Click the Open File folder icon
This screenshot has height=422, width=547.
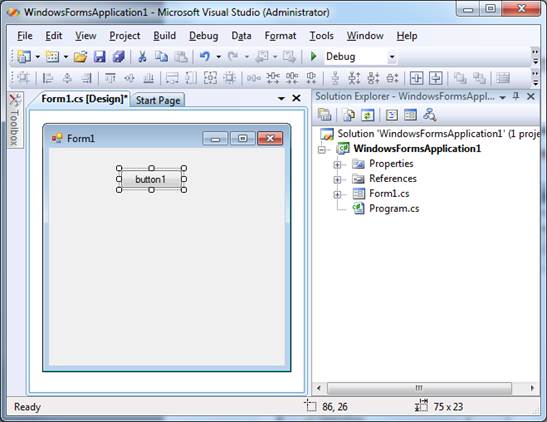click(80, 56)
